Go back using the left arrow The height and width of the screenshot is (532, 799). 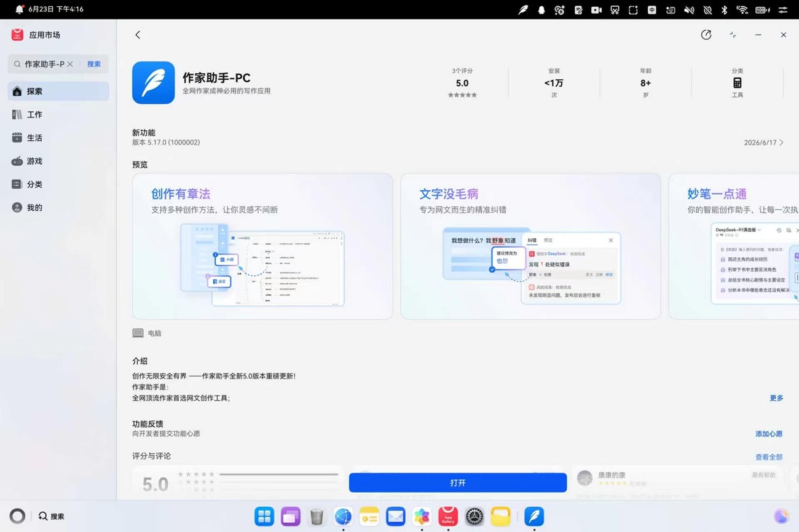point(138,35)
